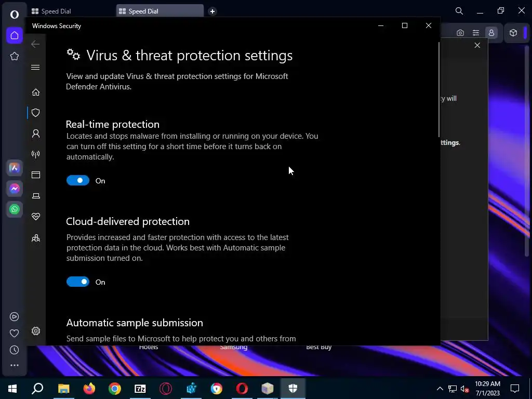This screenshot has width=532, height=399.
Task: Open Device security laptop icon
Action: [36, 196]
